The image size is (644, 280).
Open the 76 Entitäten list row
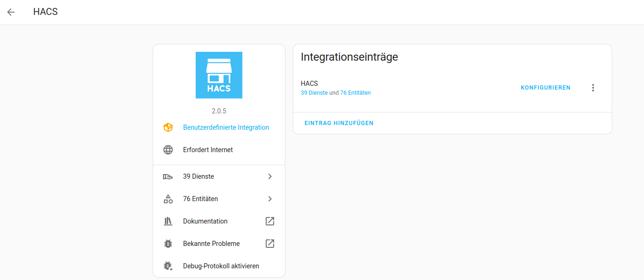tap(219, 199)
